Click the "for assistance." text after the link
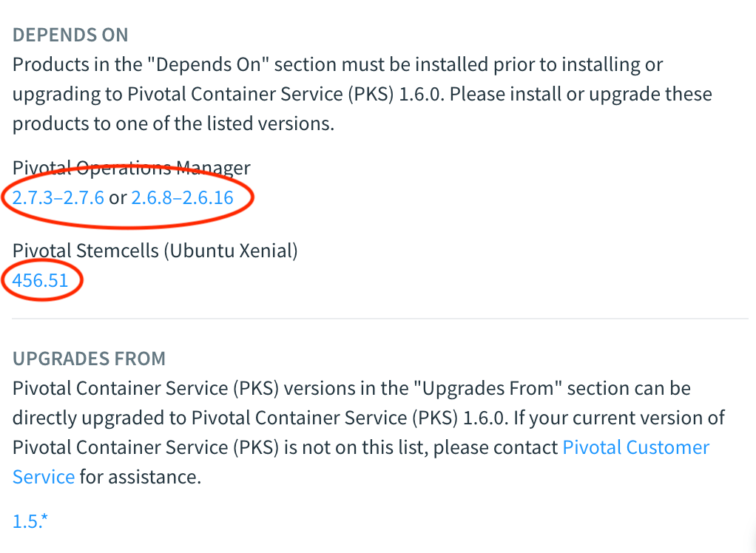756x553 pixels. point(141,477)
